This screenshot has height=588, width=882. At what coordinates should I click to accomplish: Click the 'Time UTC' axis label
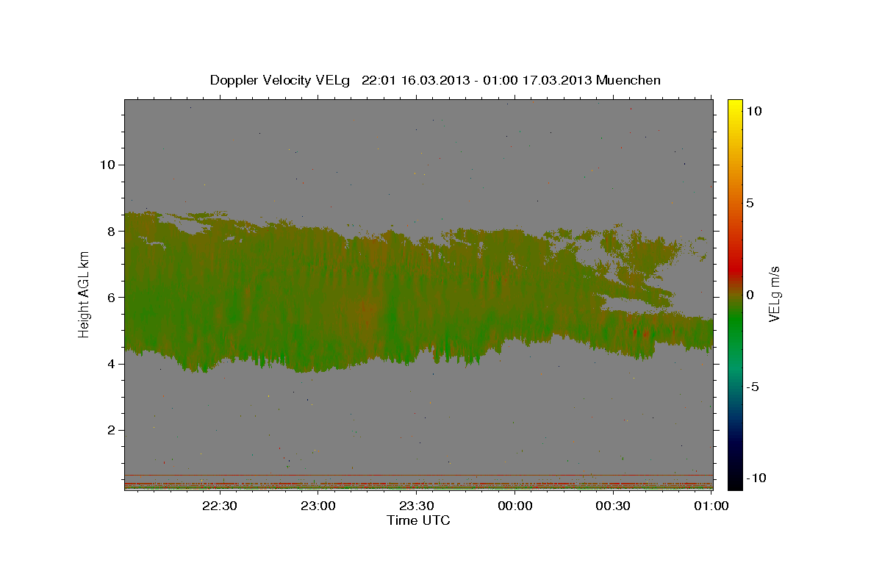[x=419, y=520]
